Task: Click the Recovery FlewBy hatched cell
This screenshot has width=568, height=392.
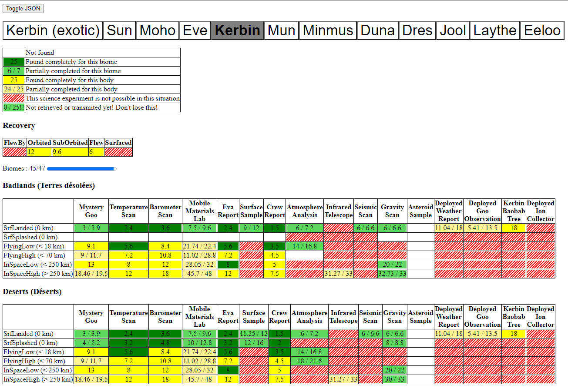Action: coord(15,152)
